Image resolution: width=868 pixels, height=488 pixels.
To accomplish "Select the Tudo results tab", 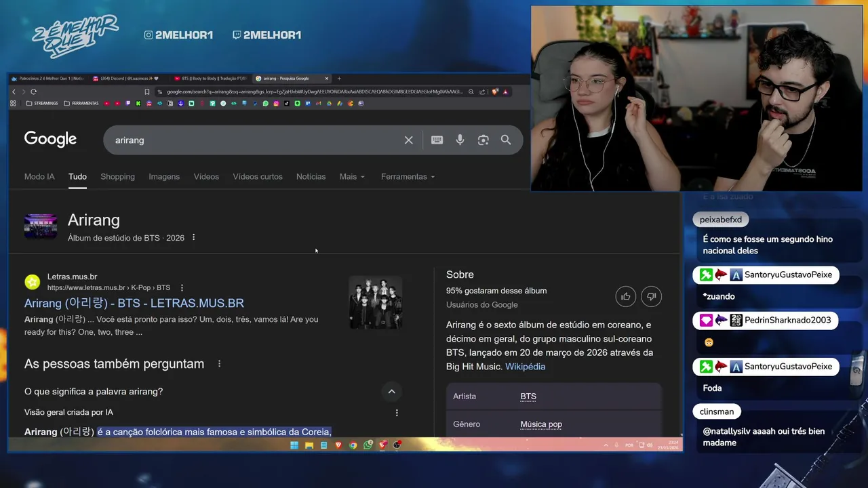I will point(77,177).
